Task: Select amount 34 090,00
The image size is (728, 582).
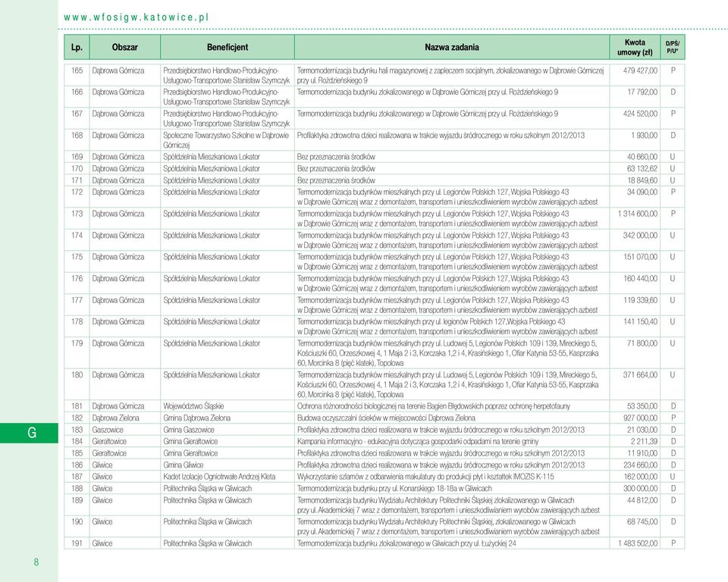Action: pos(642,192)
